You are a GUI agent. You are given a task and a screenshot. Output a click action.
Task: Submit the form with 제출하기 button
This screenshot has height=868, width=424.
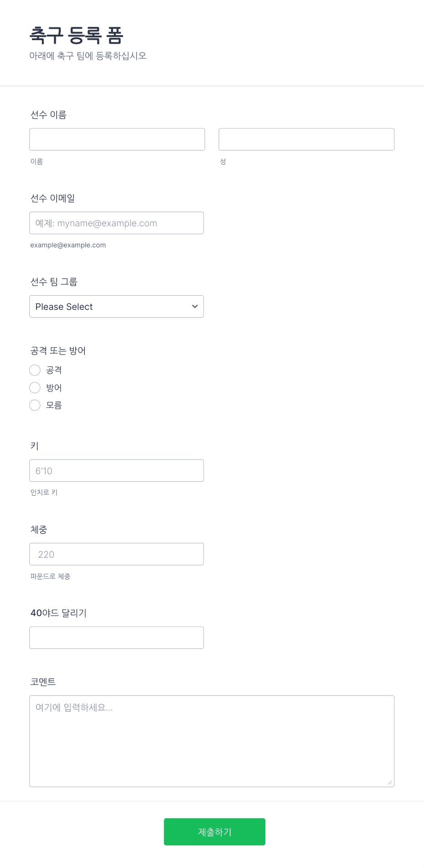pos(215,831)
